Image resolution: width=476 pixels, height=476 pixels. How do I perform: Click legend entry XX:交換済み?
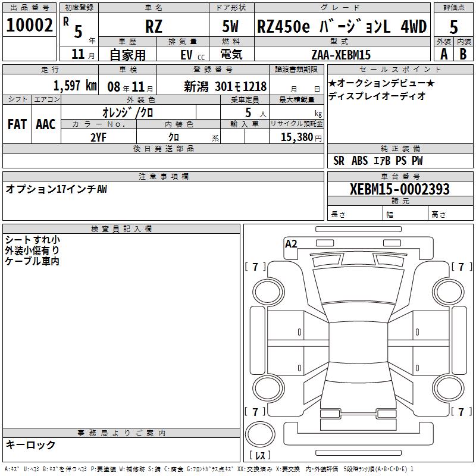(255, 469)
